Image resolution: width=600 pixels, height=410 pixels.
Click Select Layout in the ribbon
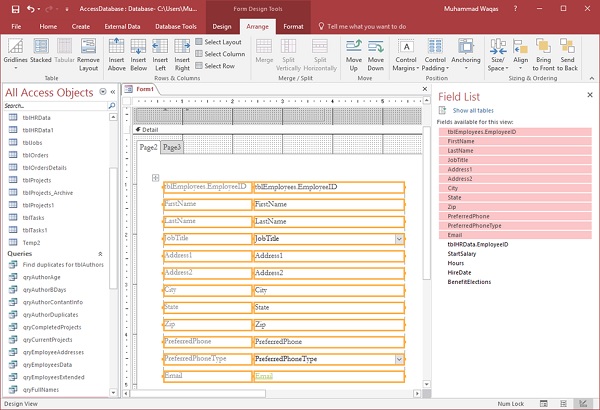click(223, 42)
